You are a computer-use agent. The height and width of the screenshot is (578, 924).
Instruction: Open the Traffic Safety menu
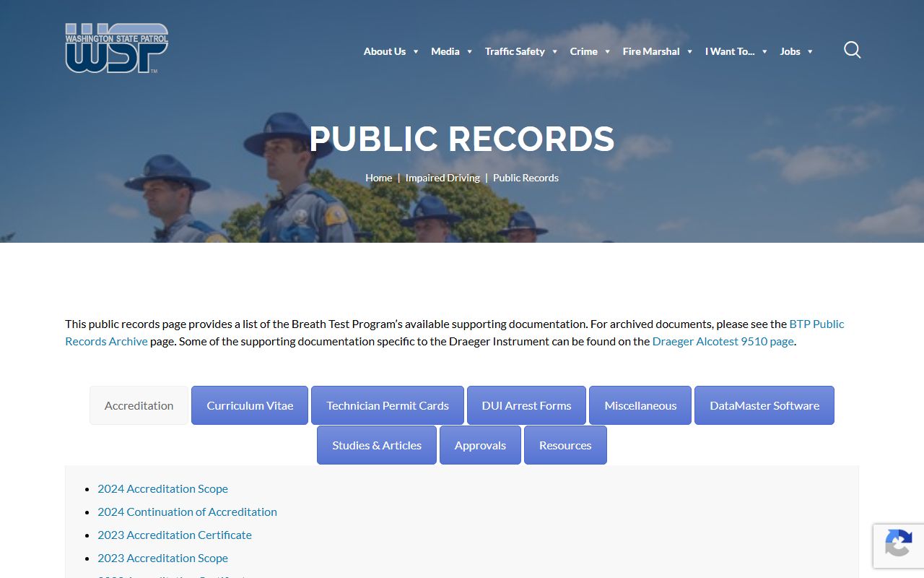[515, 51]
